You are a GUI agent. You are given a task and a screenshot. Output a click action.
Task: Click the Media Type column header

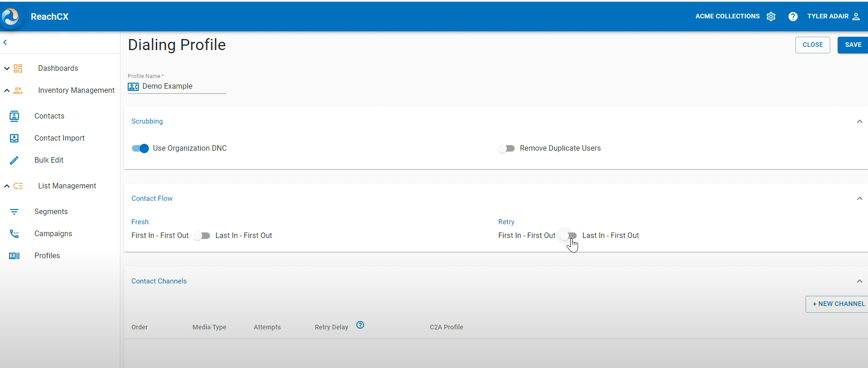[x=210, y=328]
